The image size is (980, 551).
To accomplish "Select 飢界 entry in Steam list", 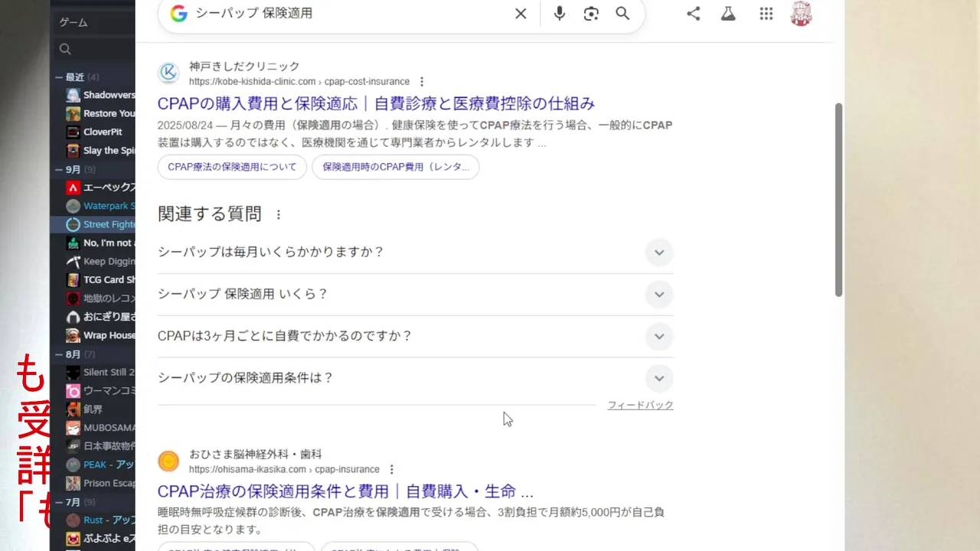I will click(93, 409).
